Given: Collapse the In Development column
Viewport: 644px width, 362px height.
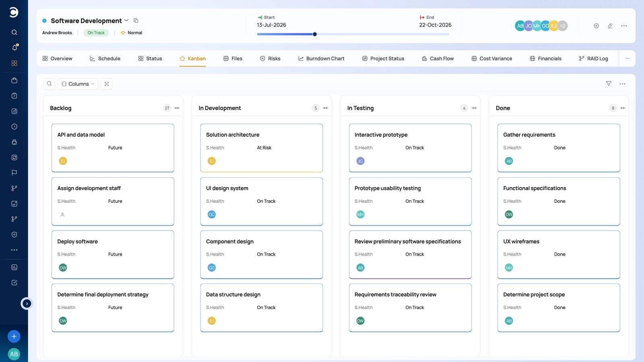Looking at the screenshot, I should click(x=326, y=108).
